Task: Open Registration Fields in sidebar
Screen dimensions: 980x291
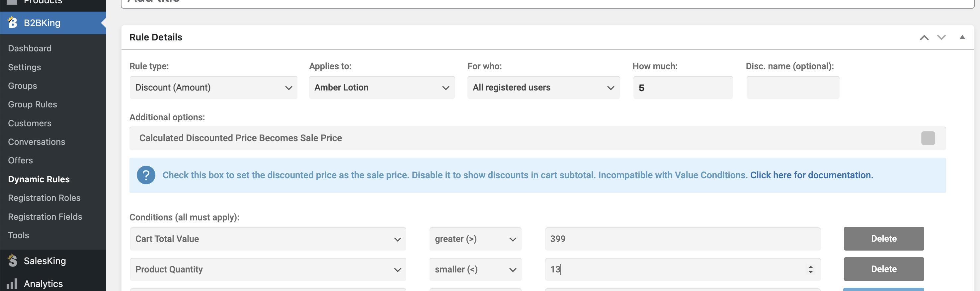Action: (x=45, y=216)
